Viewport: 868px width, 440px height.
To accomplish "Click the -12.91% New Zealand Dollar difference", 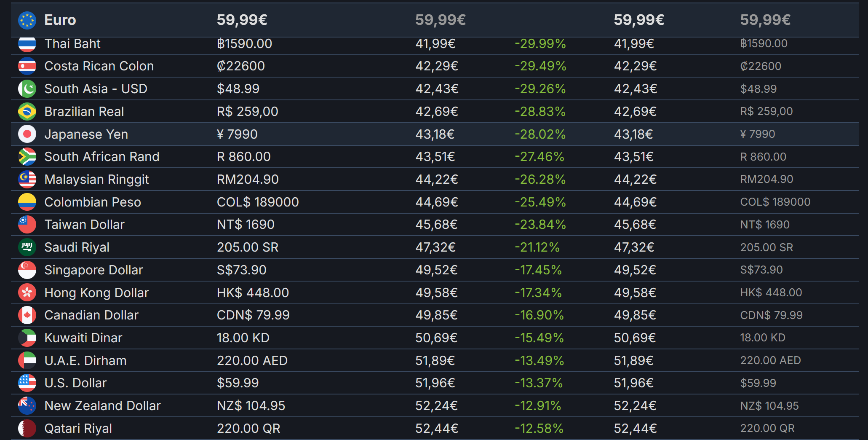I will click(538, 406).
